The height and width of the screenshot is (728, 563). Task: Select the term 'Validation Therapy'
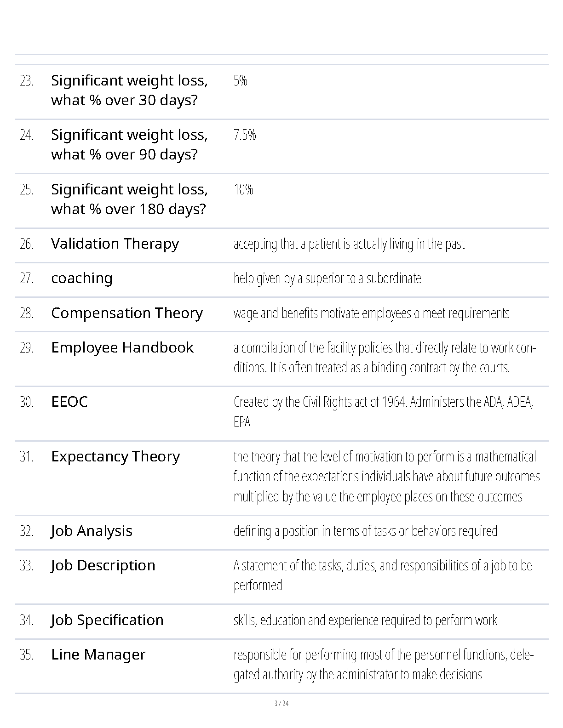coord(115,244)
